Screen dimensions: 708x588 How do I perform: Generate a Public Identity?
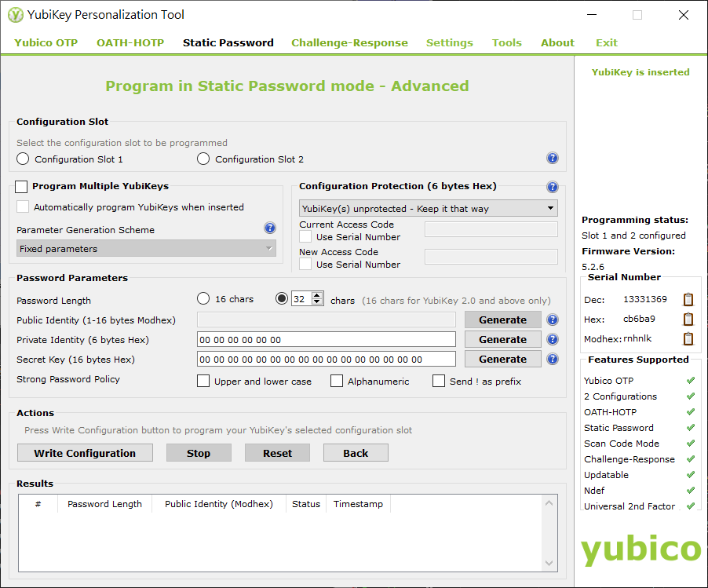(x=502, y=320)
